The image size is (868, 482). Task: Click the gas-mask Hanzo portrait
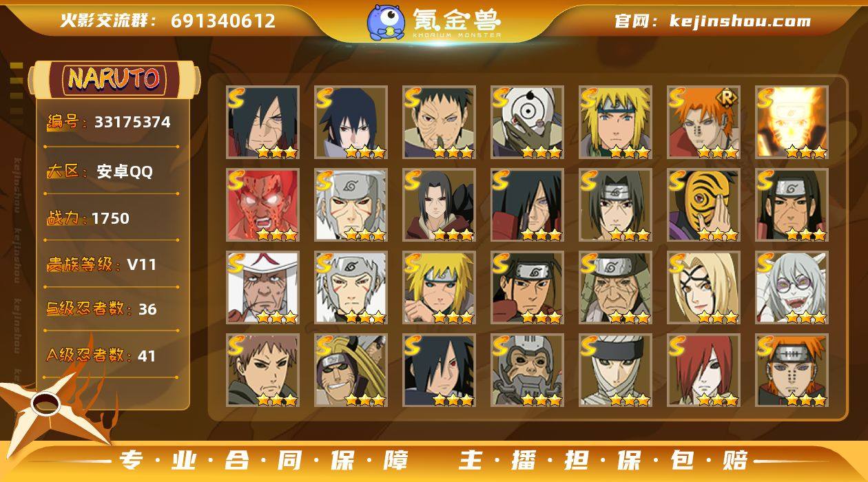(527, 370)
